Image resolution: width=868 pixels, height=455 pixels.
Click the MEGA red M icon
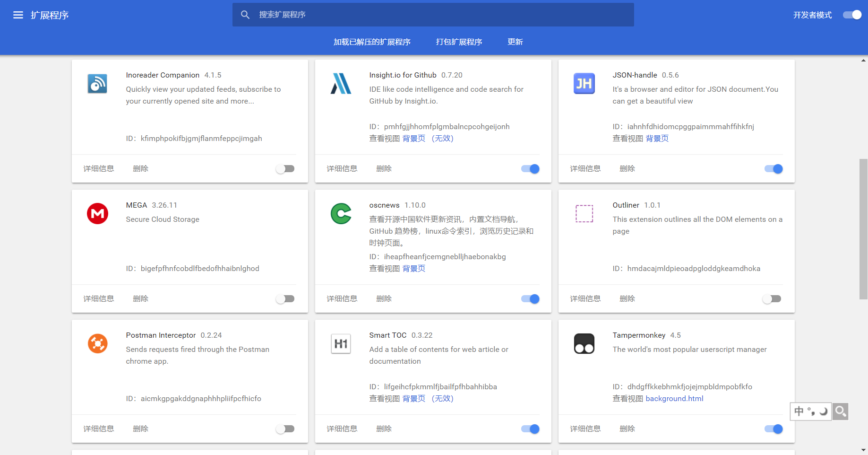(97, 214)
